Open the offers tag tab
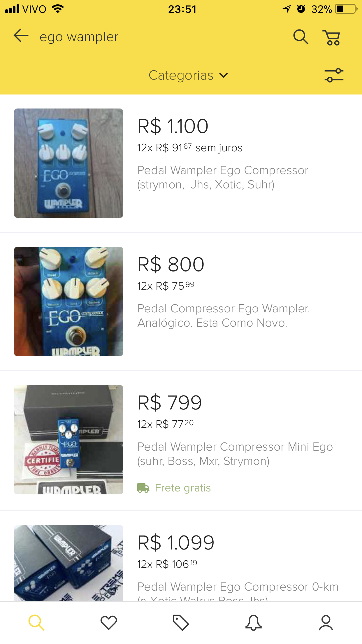The height and width of the screenshot is (644, 362). pos(181,622)
